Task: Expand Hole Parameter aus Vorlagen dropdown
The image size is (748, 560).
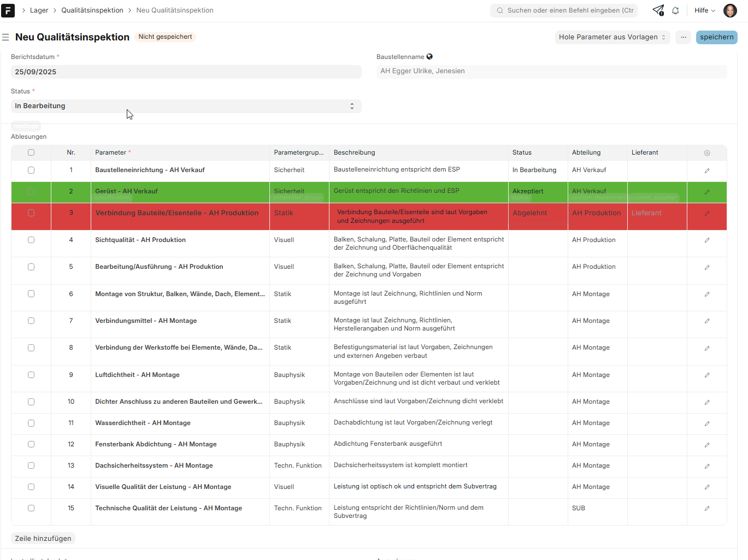Action: 612,37
